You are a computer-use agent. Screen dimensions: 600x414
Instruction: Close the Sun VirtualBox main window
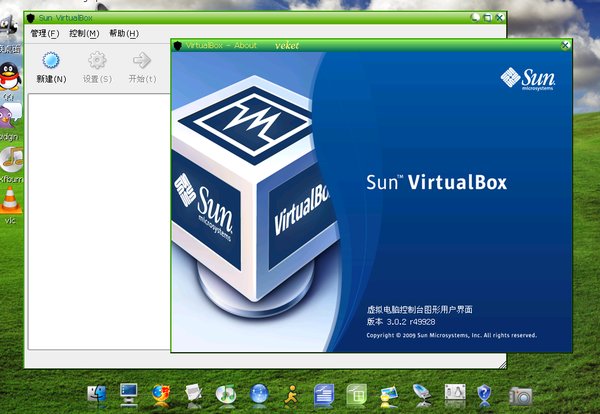pos(499,18)
